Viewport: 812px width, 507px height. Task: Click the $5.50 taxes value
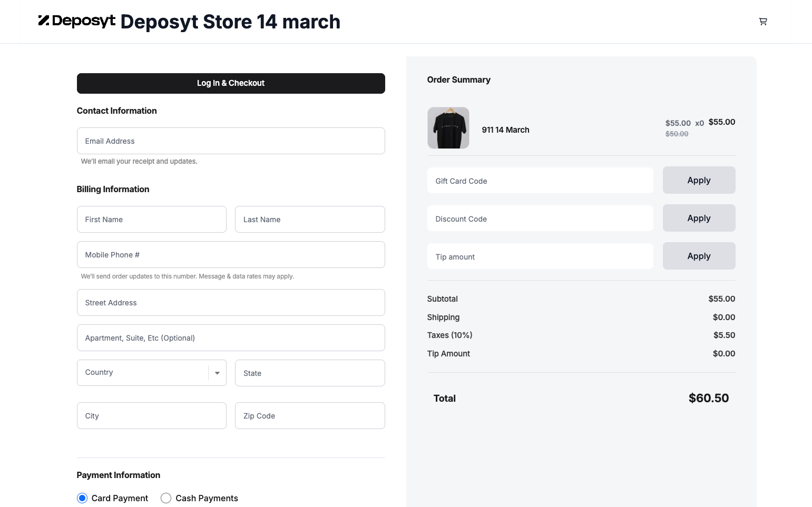pyautogui.click(x=724, y=335)
